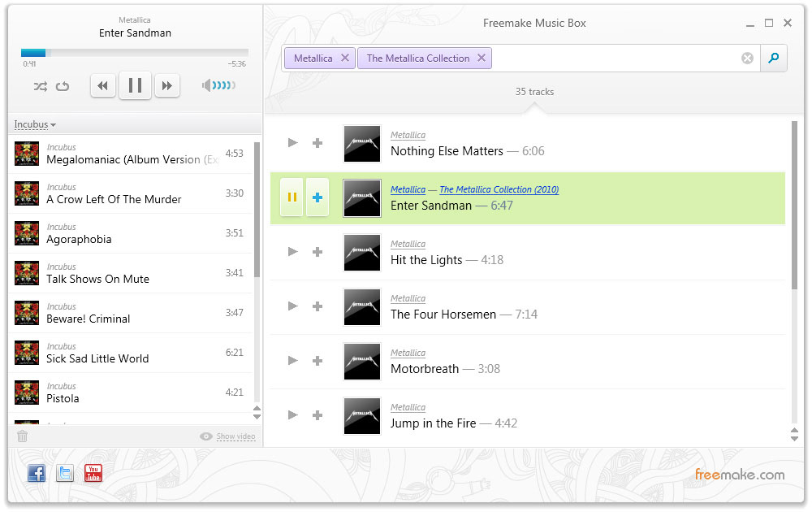Screen dimensions: 812x512
Task: Run the search with the magnifier icon
Action: (x=773, y=58)
